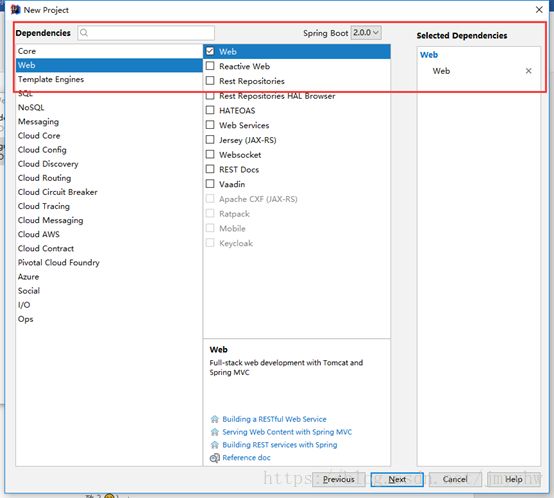Select Pivotal Cloud Foundry category
554x498 pixels.
pos(109,263)
